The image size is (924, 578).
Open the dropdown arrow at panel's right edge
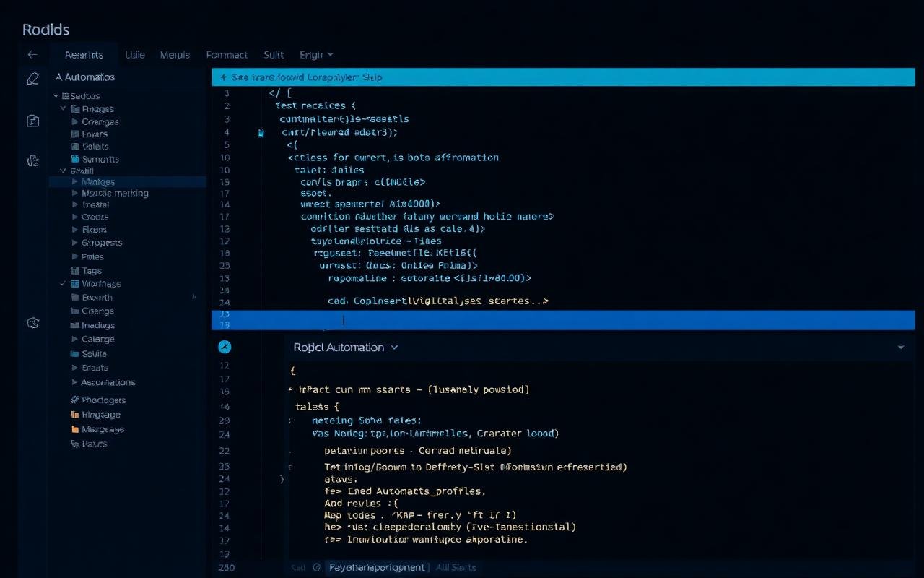[901, 348]
